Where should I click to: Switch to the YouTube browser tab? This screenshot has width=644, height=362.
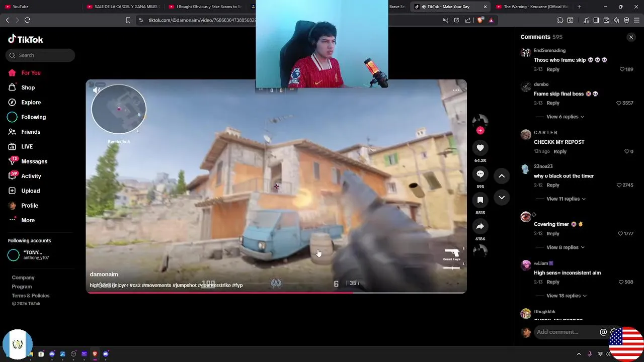click(42, 7)
